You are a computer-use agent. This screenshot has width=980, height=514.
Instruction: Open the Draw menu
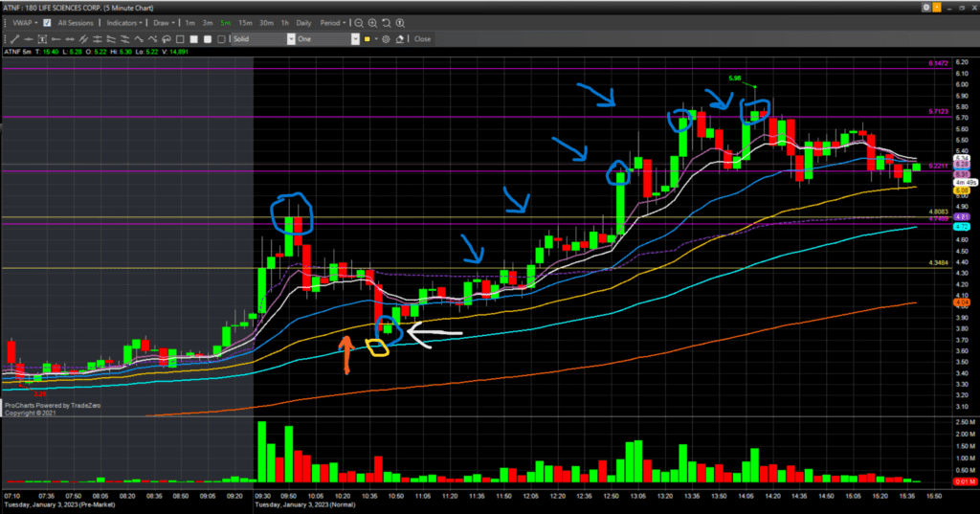[x=165, y=22]
